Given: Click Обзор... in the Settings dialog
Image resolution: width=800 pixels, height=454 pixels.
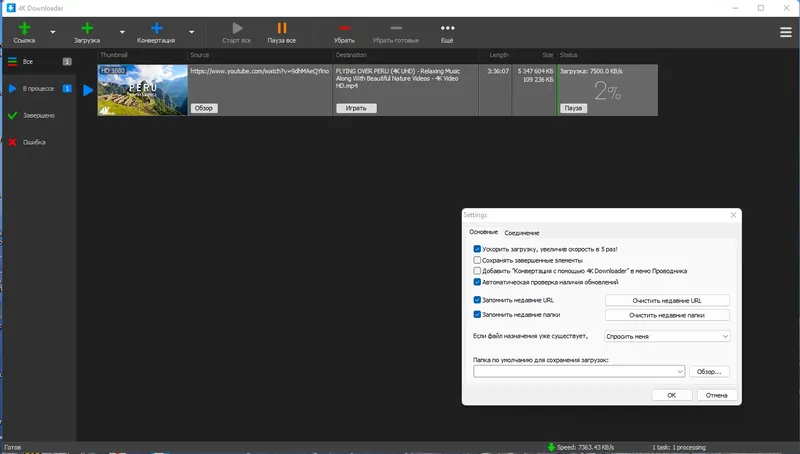Looking at the screenshot, I should coord(709,371).
